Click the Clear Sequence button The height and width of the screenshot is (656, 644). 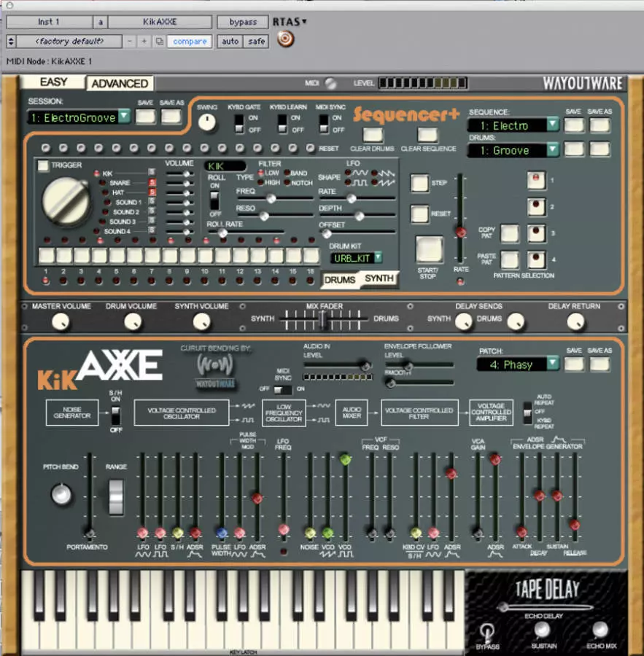[x=427, y=135]
